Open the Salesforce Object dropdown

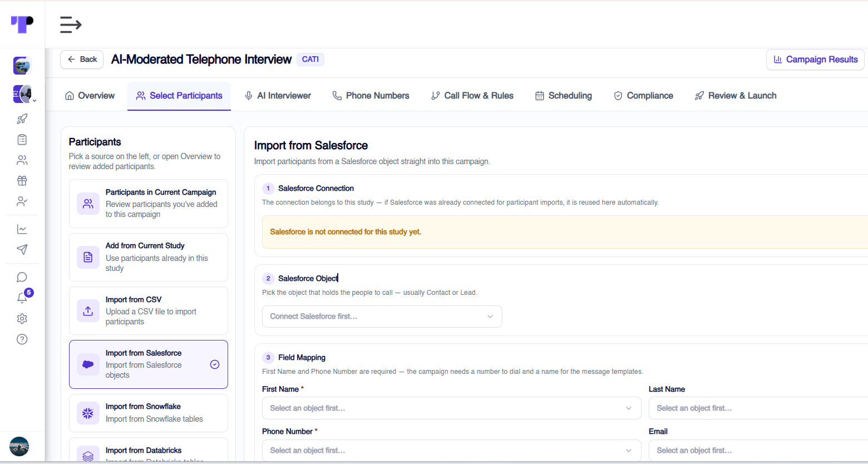382,317
